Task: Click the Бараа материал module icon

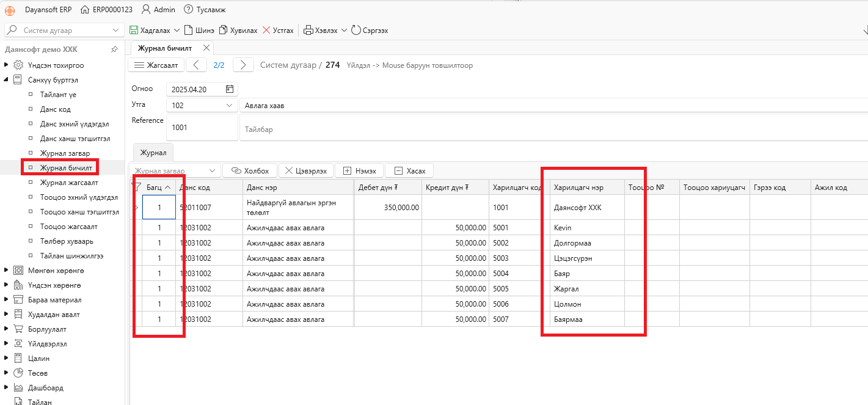Action: click(19, 299)
